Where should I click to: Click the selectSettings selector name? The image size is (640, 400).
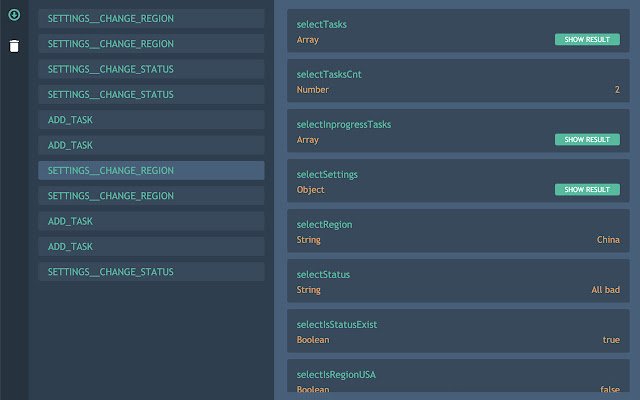(327, 175)
